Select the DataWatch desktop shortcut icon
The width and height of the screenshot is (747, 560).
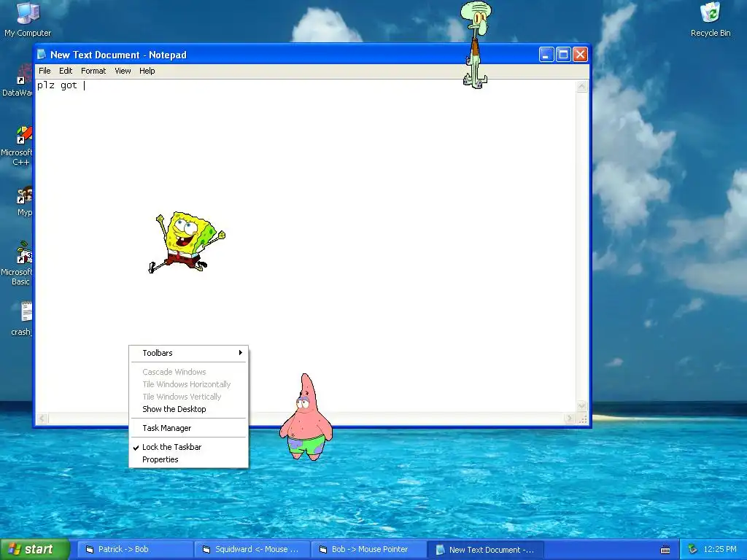[x=19, y=81]
